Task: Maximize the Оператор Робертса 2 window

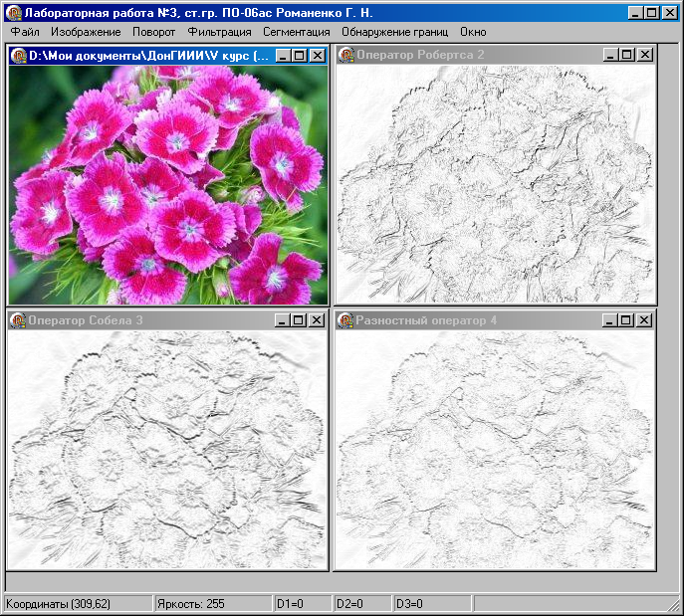Action: coord(627,55)
